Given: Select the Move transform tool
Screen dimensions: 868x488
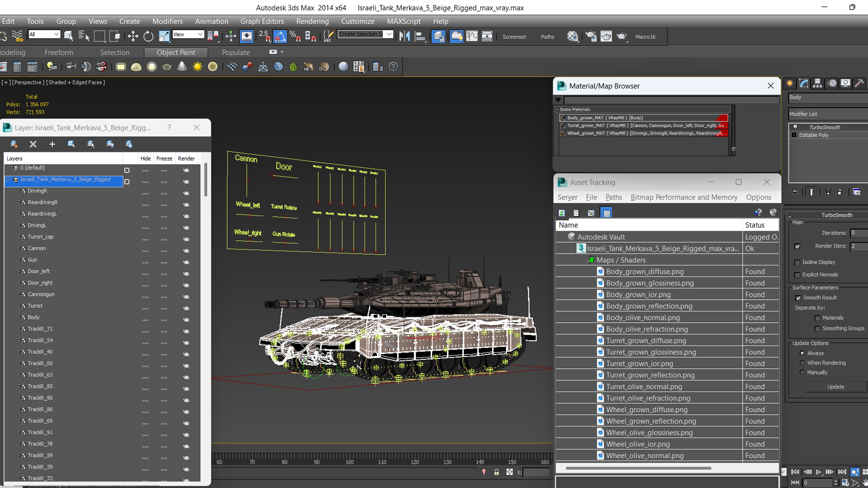Looking at the screenshot, I should (133, 37).
